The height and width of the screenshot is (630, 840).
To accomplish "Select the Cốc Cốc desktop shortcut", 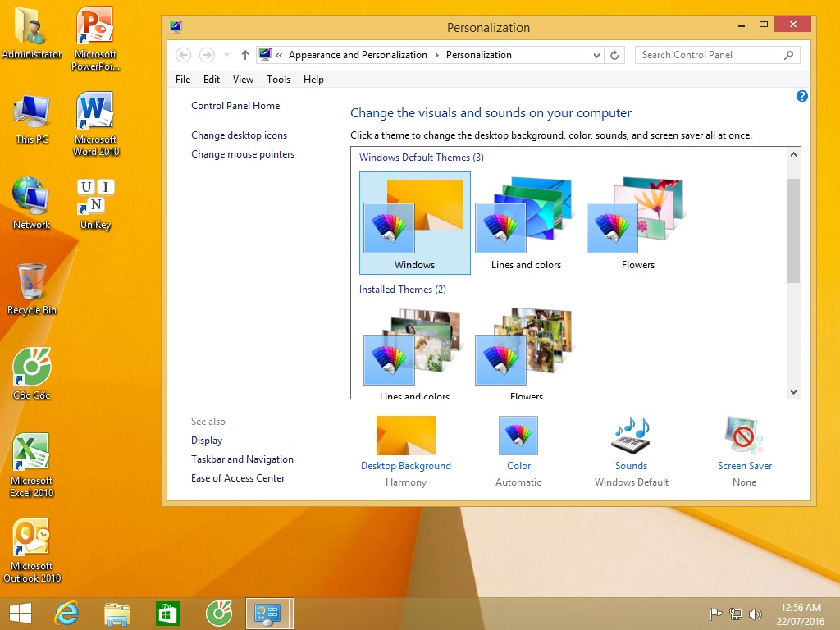I will (32, 374).
